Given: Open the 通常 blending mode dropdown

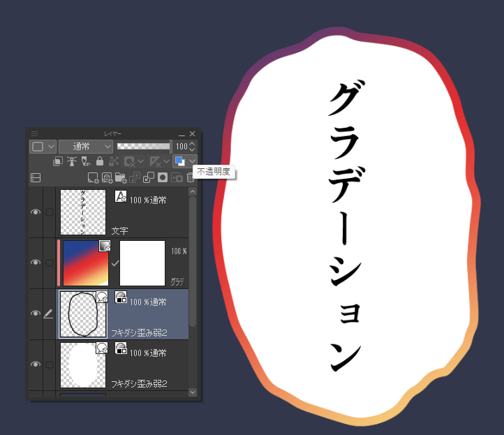Looking at the screenshot, I should tap(86, 147).
